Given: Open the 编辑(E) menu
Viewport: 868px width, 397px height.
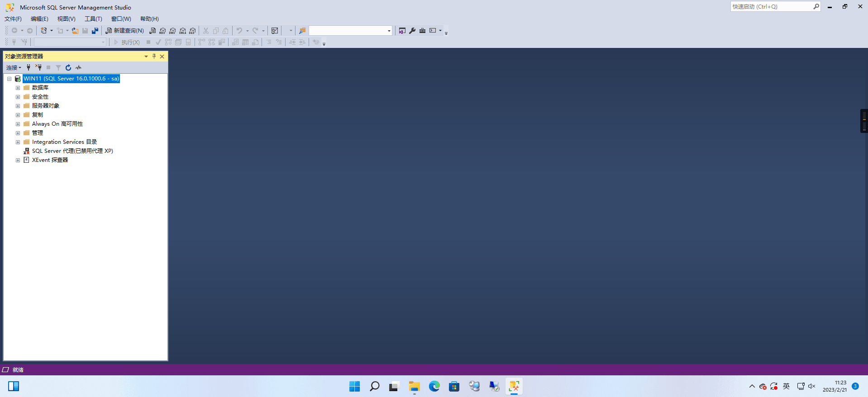Looking at the screenshot, I should [x=39, y=19].
